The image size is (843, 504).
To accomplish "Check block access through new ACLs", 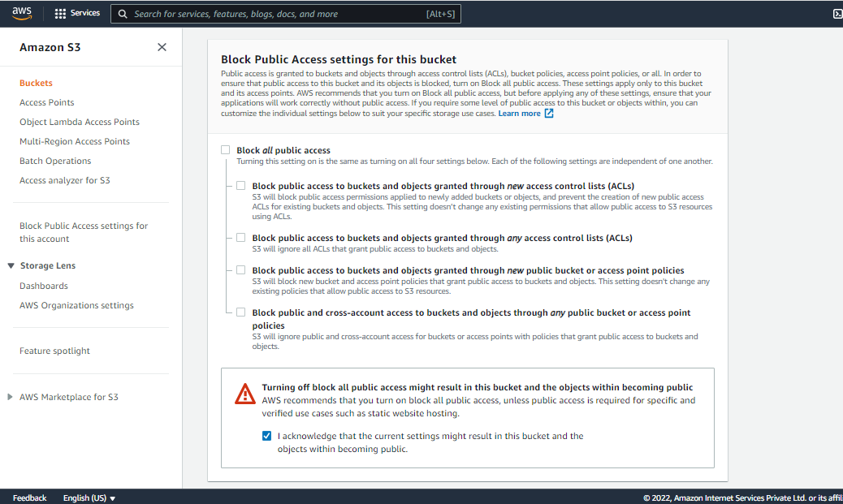I will pyautogui.click(x=240, y=186).
